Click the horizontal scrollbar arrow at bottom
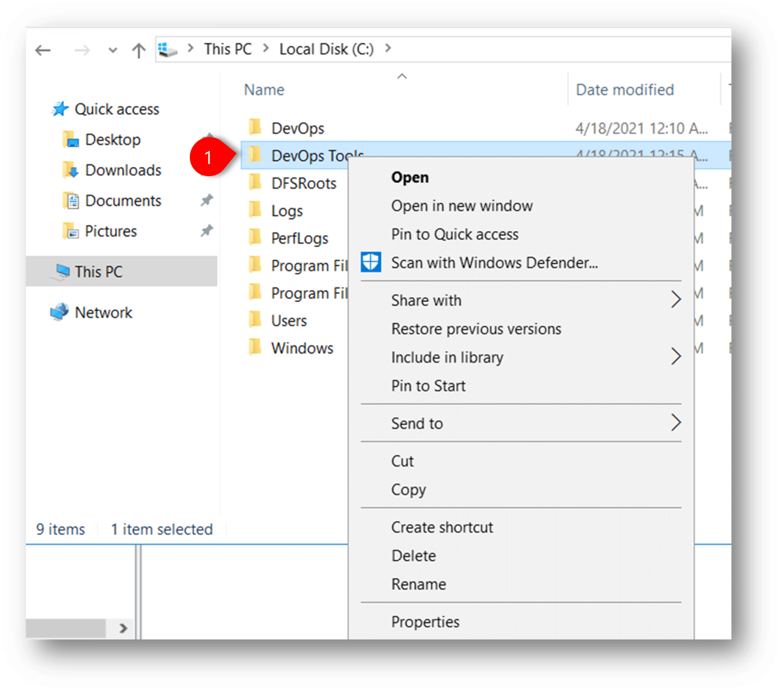The image size is (784, 692). tap(124, 628)
